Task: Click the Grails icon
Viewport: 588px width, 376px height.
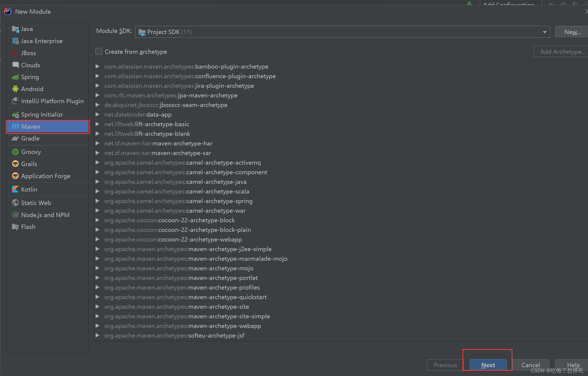Action: pyautogui.click(x=15, y=164)
